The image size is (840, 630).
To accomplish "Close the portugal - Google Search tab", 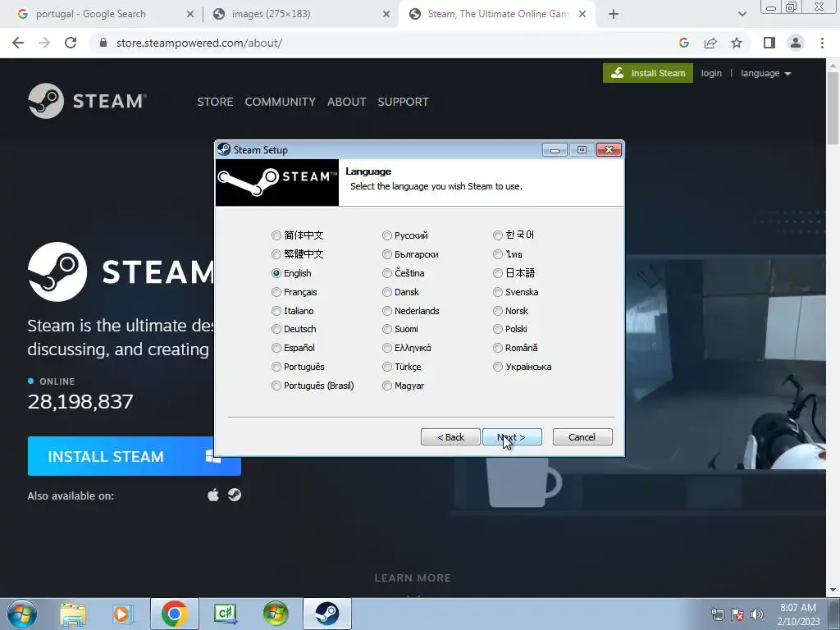I will coord(190,14).
